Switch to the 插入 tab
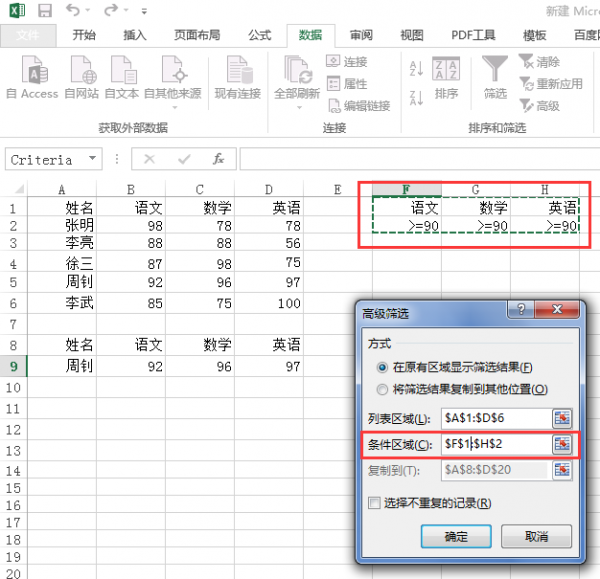This screenshot has width=600, height=579. click(x=135, y=35)
